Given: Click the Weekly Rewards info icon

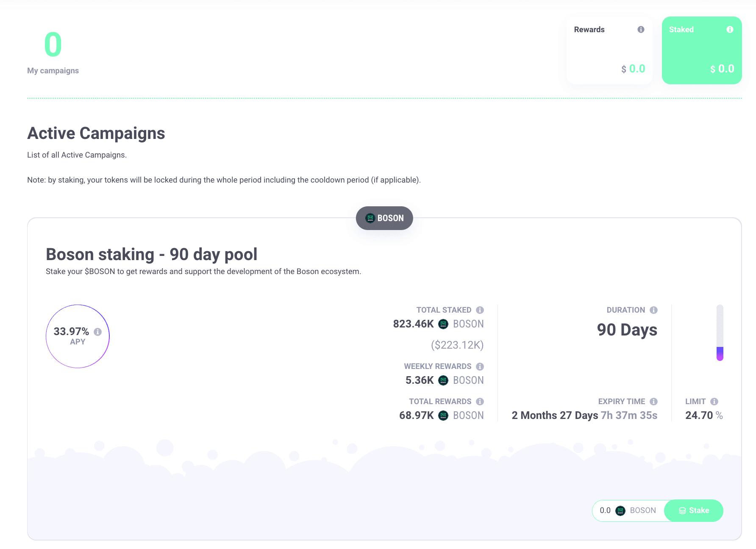Looking at the screenshot, I should (480, 366).
